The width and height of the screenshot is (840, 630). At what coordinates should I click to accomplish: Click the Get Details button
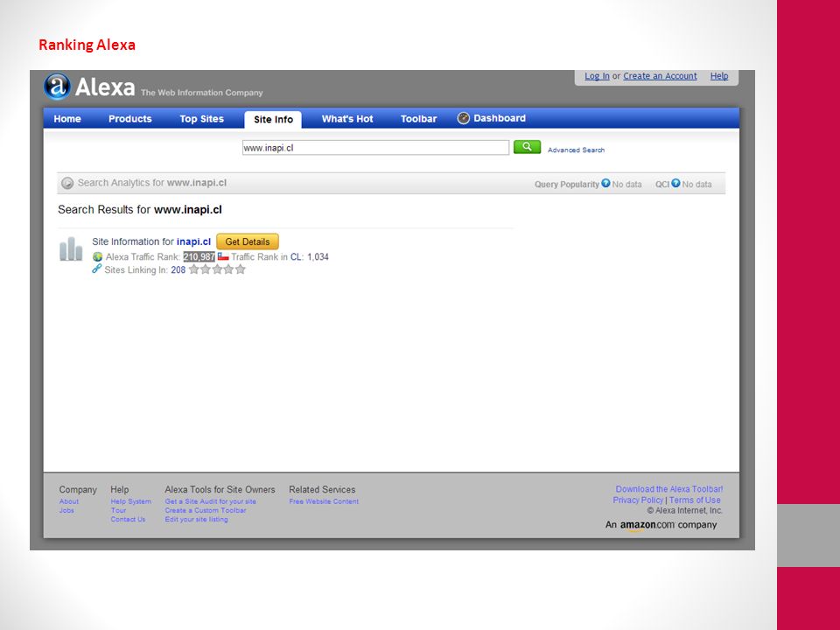pos(248,241)
